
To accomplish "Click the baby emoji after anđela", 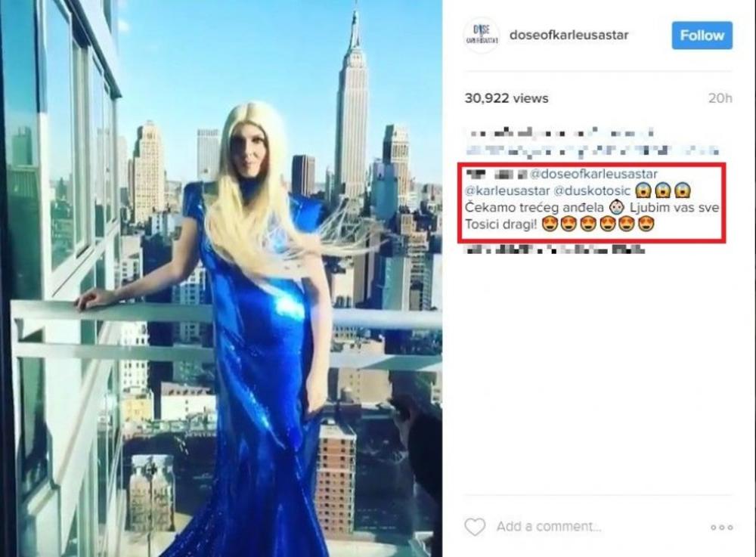I will pos(617,208).
